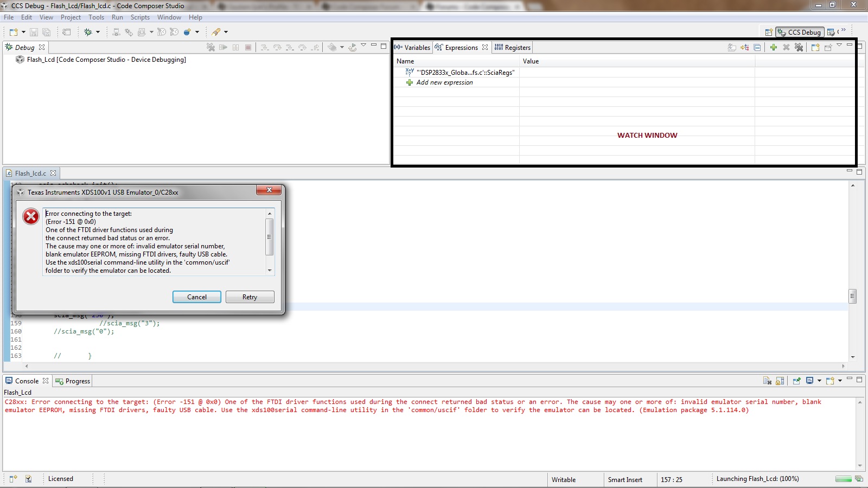
Task: Click the Reset CPU icon in Debug view
Action: 332,47
